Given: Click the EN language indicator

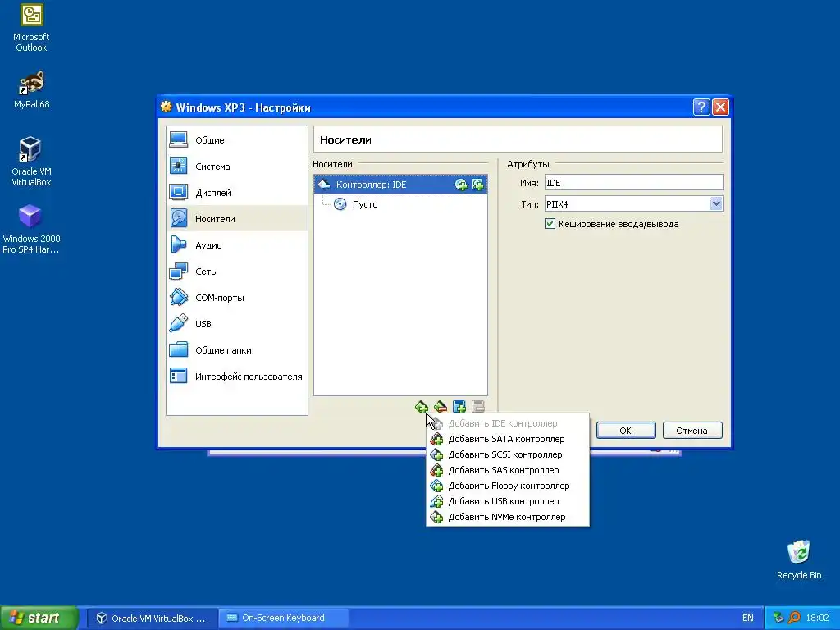Looking at the screenshot, I should click(748, 619).
